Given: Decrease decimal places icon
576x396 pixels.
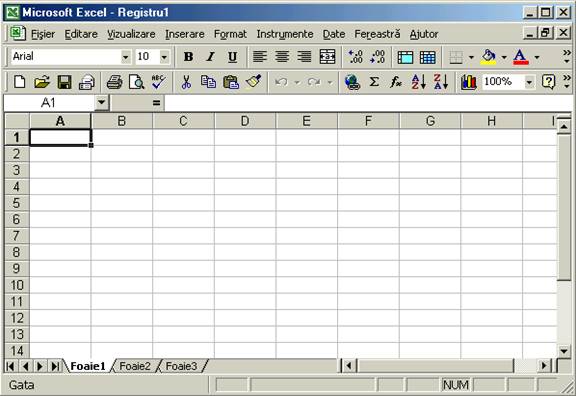Looking at the screenshot, I should (x=378, y=57).
